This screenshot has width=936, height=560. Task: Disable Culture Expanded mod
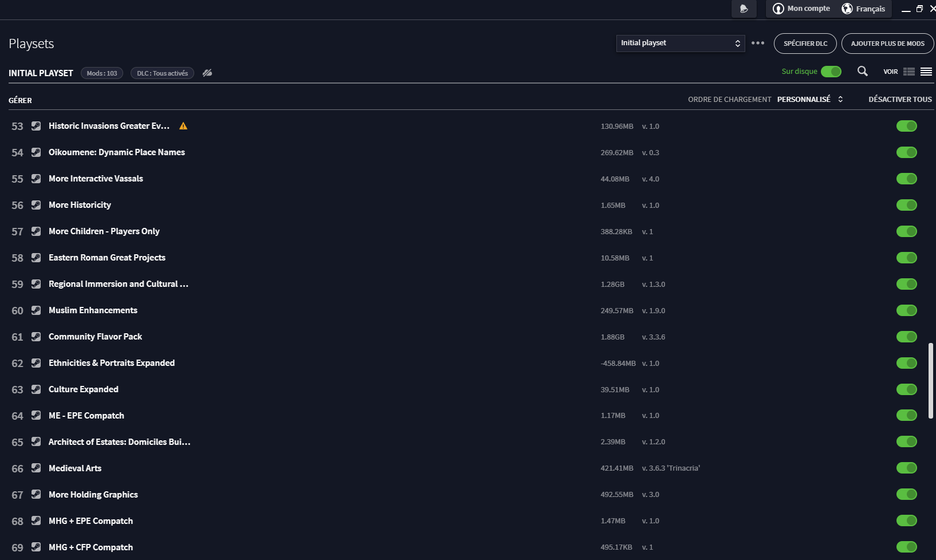click(x=907, y=389)
